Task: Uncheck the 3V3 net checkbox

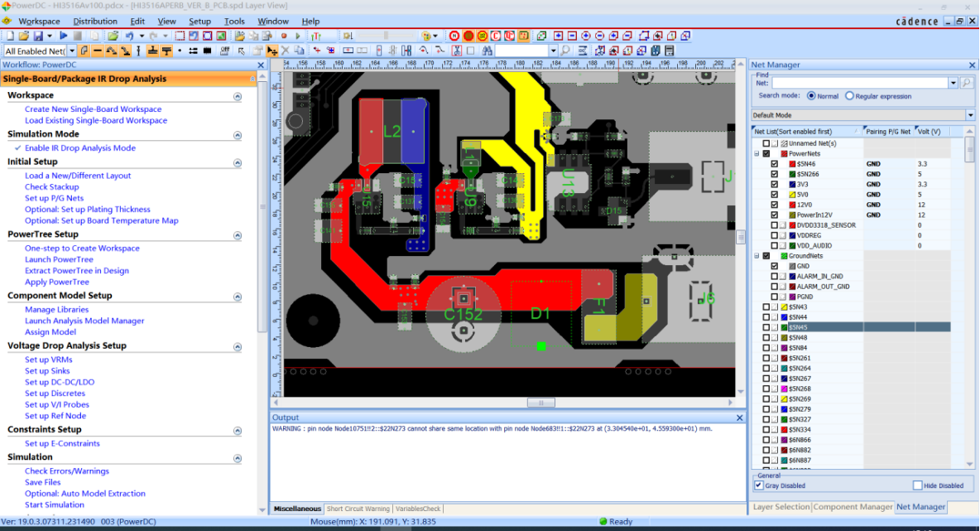Action: [775, 185]
